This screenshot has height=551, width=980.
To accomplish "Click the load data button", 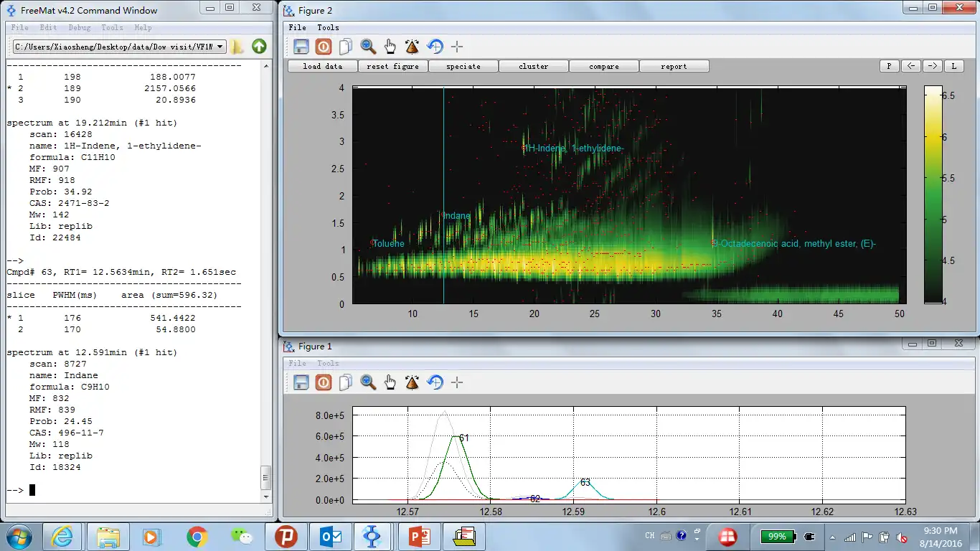I will click(323, 66).
